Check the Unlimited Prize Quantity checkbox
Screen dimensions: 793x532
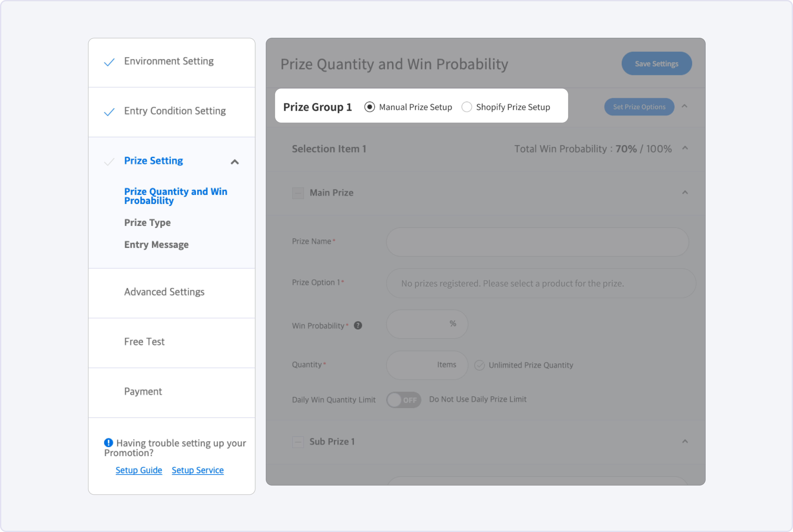pyautogui.click(x=479, y=365)
